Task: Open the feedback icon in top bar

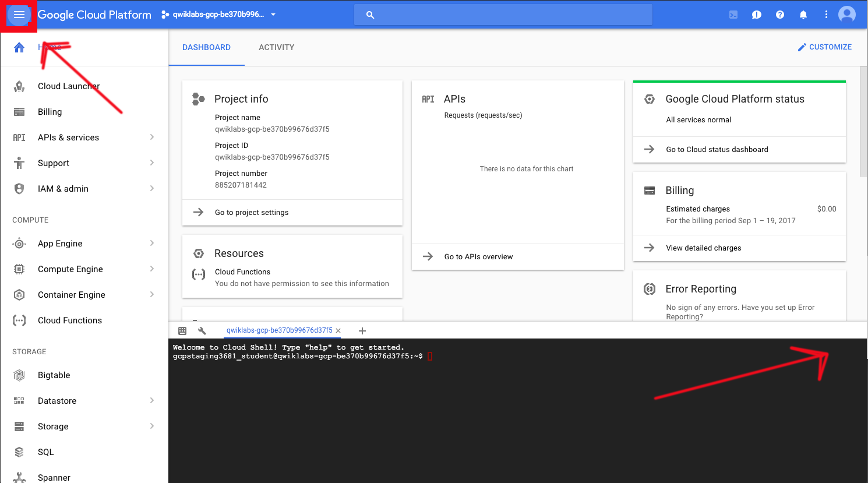Action: coord(757,15)
